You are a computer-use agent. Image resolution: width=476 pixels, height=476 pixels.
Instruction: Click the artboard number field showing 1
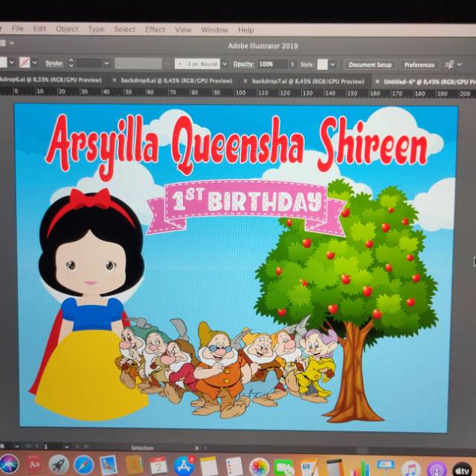click(53, 446)
